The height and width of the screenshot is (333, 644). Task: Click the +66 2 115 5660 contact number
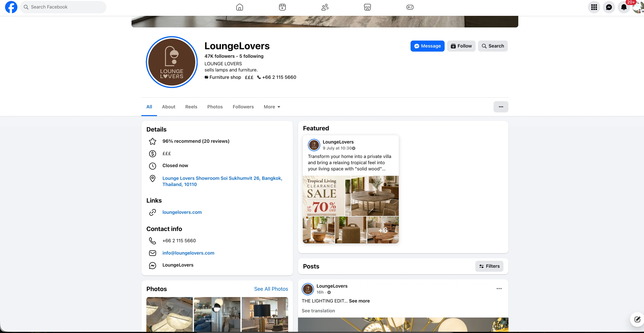point(179,241)
